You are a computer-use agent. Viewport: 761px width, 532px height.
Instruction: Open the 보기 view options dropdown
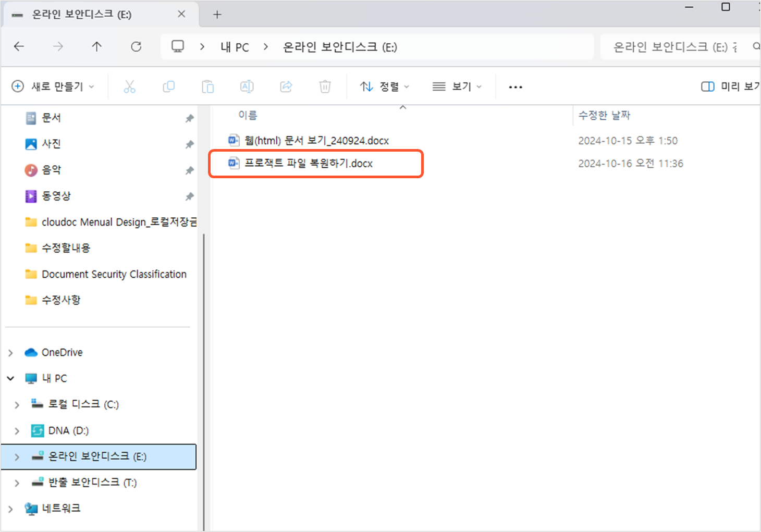click(457, 86)
